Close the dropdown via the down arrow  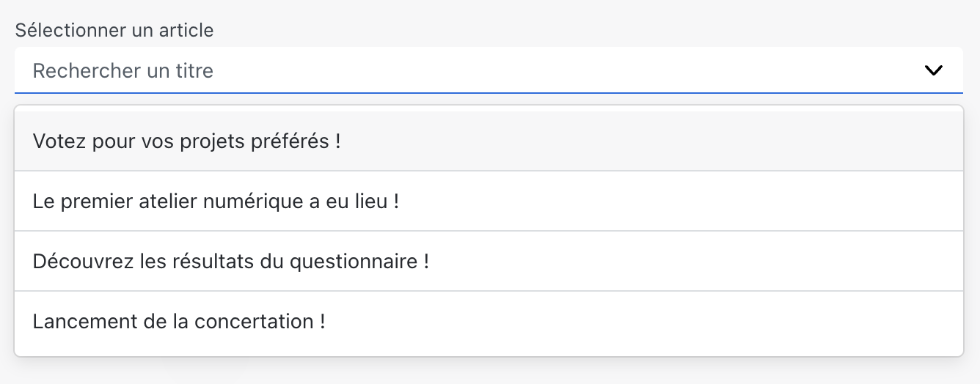coord(933,70)
